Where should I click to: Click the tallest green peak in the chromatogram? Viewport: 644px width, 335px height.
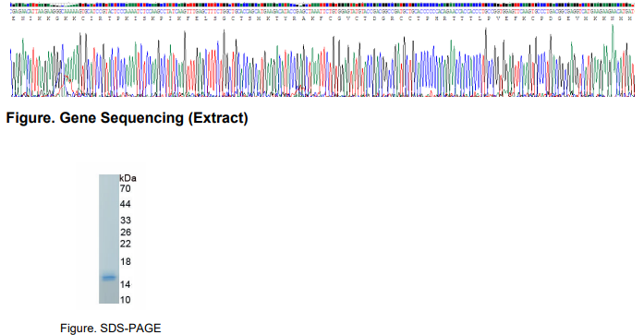pos(613,28)
